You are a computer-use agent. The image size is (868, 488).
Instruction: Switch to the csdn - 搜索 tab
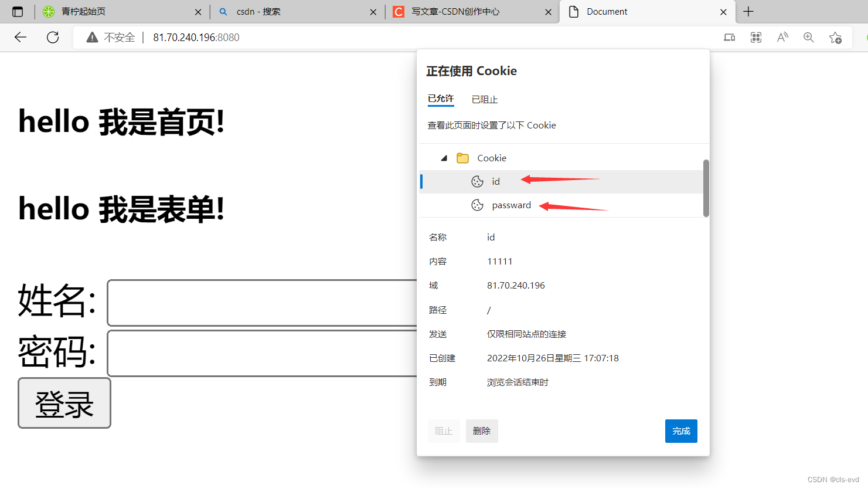[297, 12]
